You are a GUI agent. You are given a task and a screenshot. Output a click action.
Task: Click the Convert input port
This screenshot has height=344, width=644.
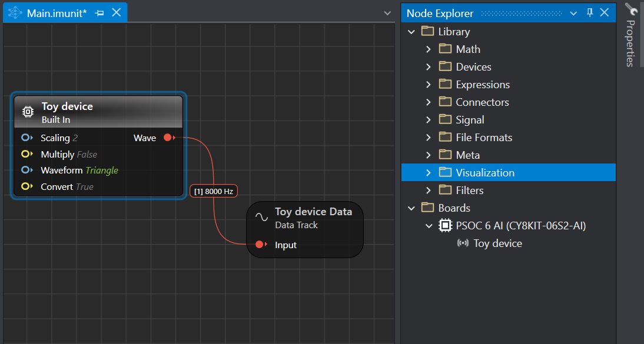tap(26, 186)
